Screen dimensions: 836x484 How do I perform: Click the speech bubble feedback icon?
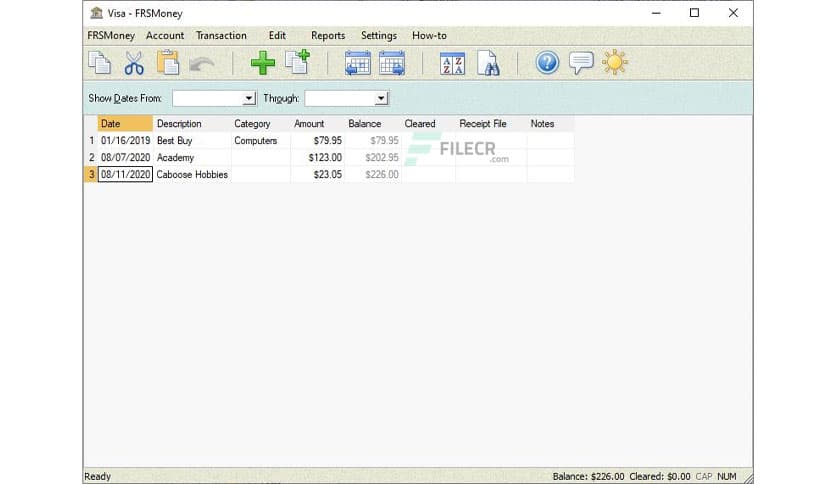(x=581, y=63)
